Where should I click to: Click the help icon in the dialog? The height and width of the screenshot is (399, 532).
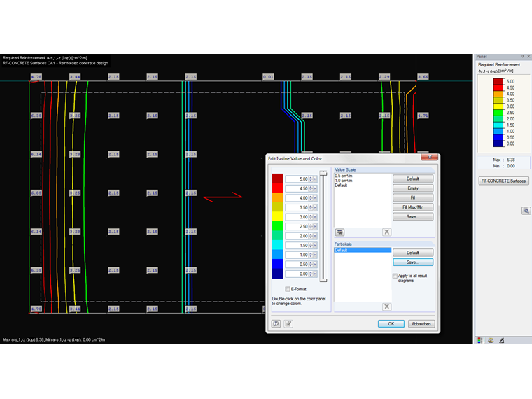(276, 323)
